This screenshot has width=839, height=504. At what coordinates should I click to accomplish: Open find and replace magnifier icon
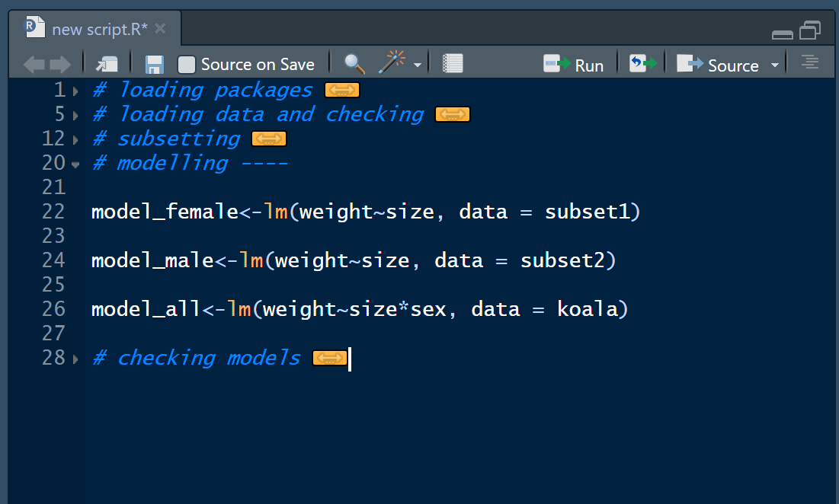(354, 64)
